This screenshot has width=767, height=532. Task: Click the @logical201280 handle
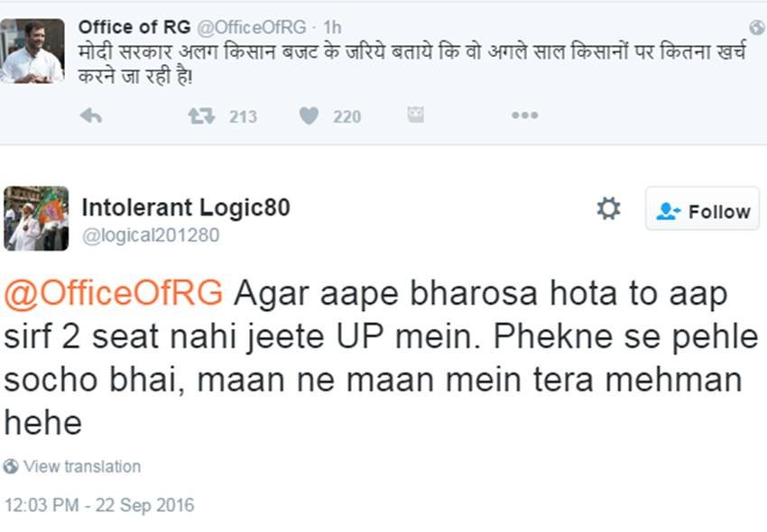point(151,235)
